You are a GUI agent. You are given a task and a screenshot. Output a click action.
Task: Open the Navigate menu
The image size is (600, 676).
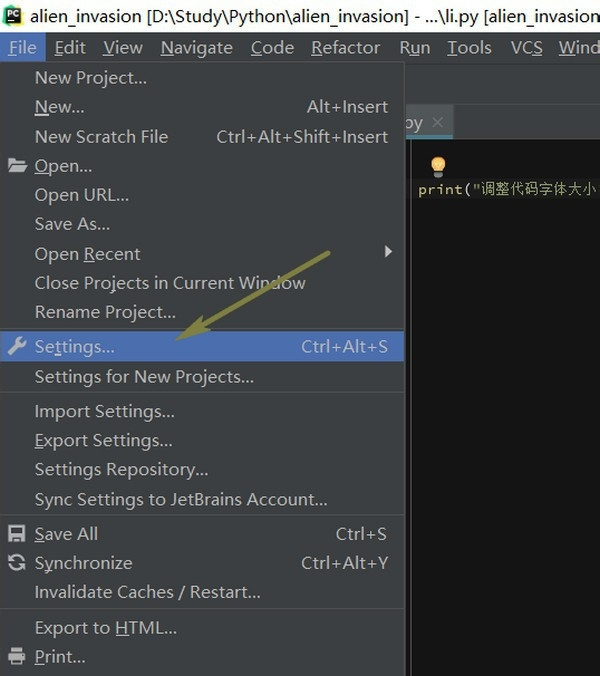pyautogui.click(x=196, y=48)
